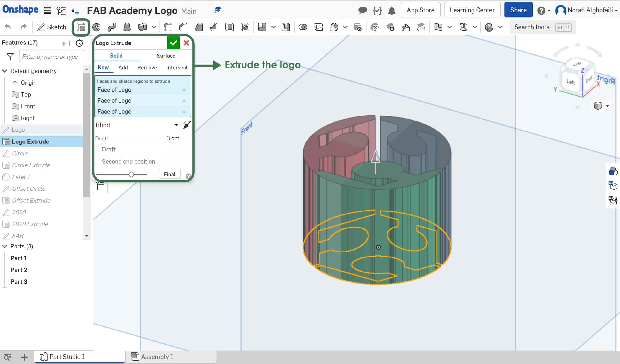This screenshot has height=364, width=620.
Task: Remove the second Face of Logo selection
Action: [x=184, y=101]
